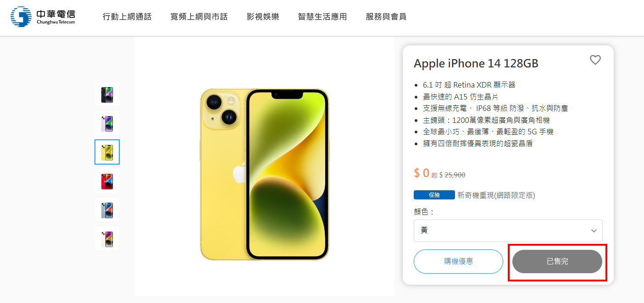The width and height of the screenshot is (644, 303).
Task: Click the blue 保險 insurance badge
Action: [x=434, y=195]
